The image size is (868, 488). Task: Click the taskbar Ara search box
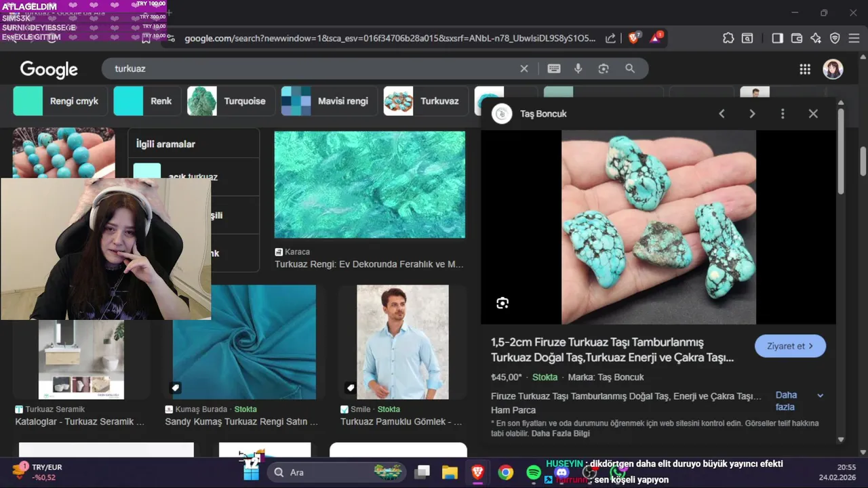[x=336, y=472]
